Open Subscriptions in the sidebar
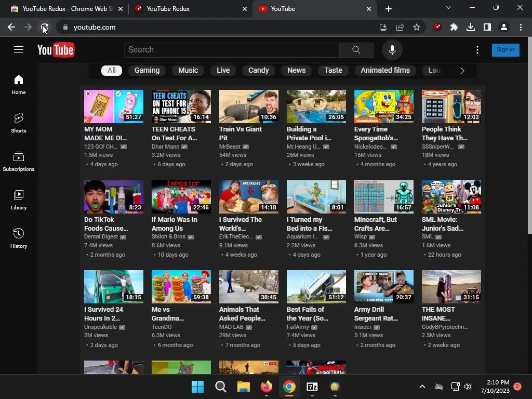The width and height of the screenshot is (532, 399). [19, 161]
